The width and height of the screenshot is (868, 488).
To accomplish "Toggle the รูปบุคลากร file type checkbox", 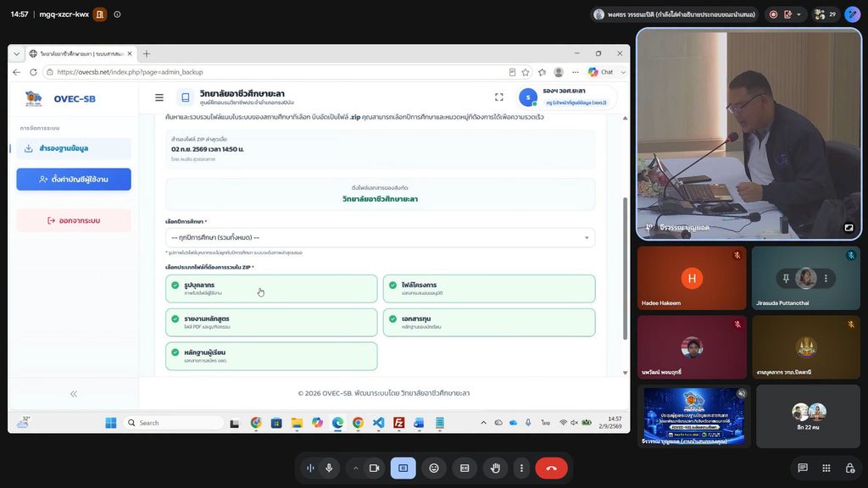I will click(271, 289).
